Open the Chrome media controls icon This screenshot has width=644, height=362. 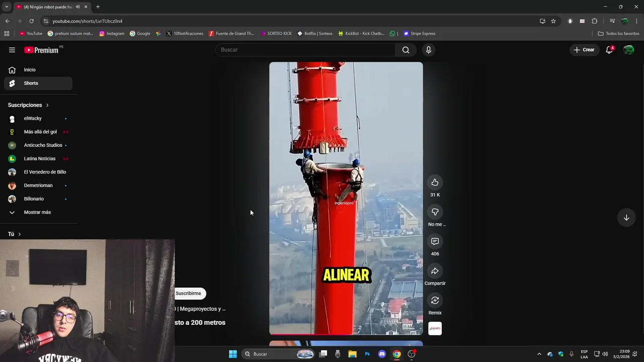[x=612, y=21]
